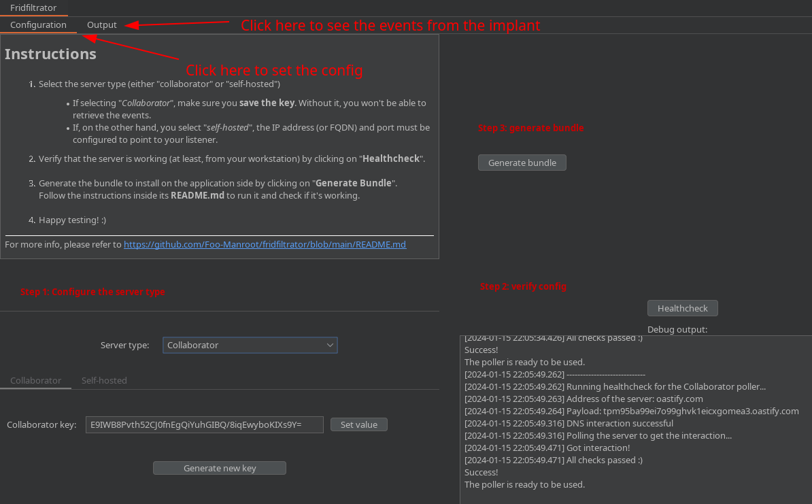812x504 pixels.
Task: Click the Generate bundle button
Action: pos(522,163)
